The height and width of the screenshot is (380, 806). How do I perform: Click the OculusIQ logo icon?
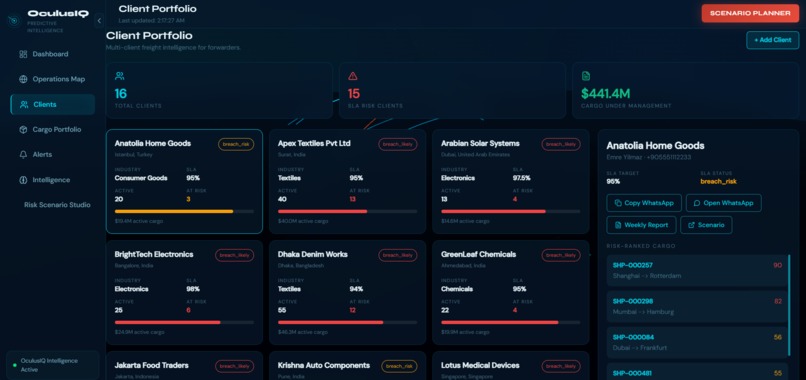[x=14, y=21]
